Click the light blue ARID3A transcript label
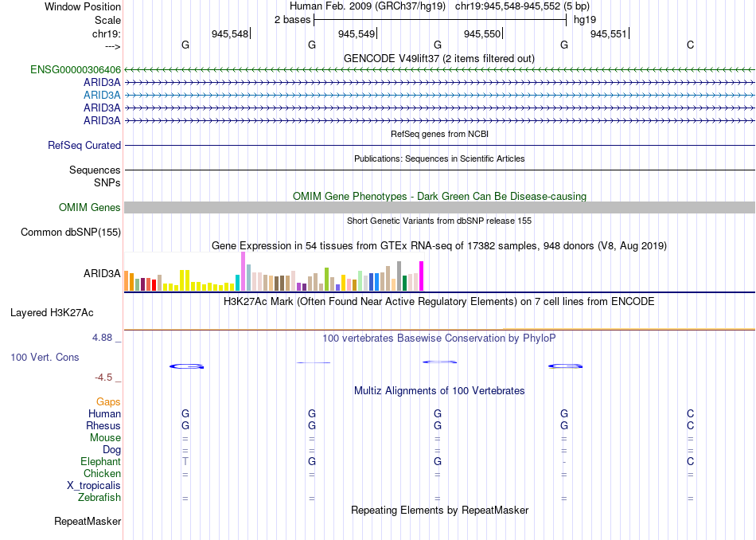The image size is (756, 540). [102, 95]
